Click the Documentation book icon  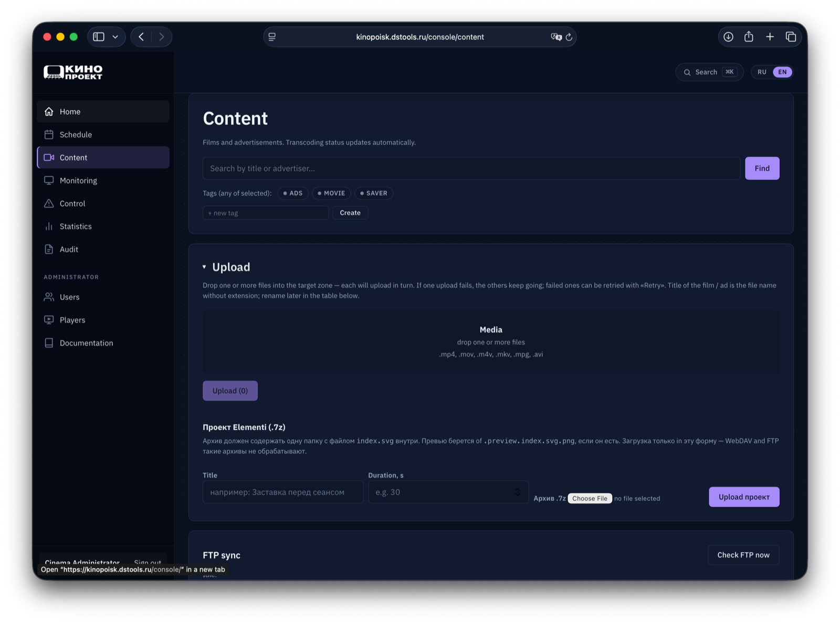(49, 343)
